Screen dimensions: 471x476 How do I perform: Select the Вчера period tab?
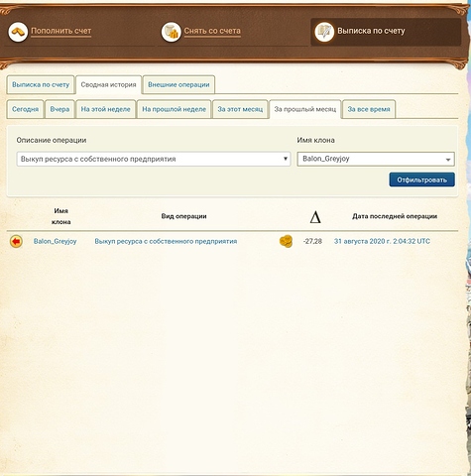[59, 109]
